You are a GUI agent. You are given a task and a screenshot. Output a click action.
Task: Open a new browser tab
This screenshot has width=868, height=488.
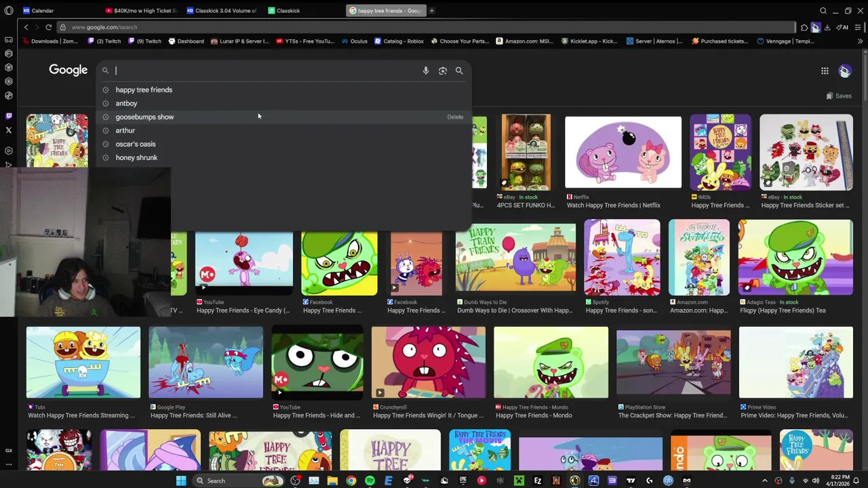[x=431, y=11]
